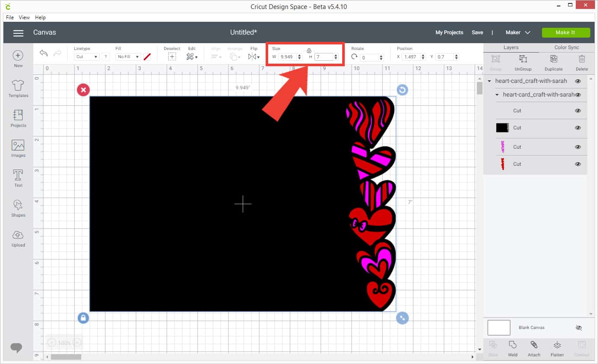This screenshot has height=364, width=598.
Task: Click the green Make It button
Action: (x=565, y=32)
